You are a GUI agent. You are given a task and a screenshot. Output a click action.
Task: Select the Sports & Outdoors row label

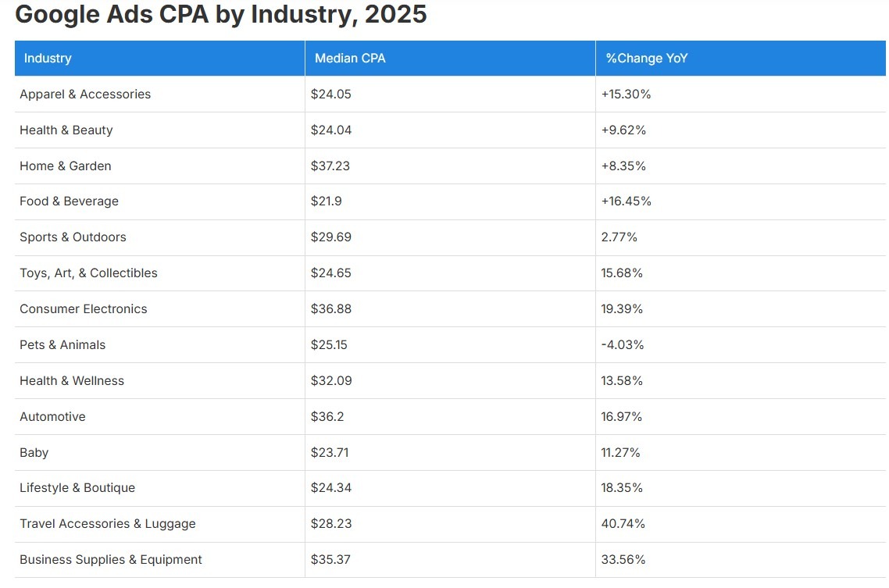(x=73, y=237)
